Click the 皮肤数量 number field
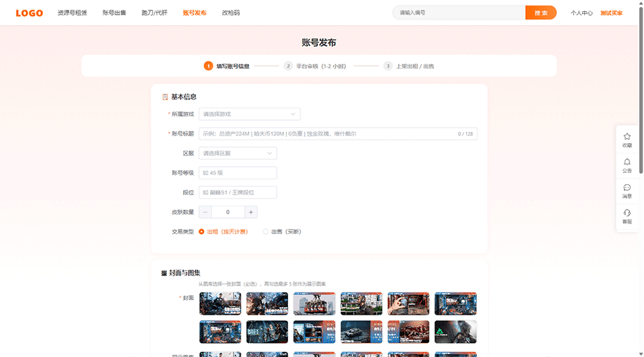This screenshot has height=357, width=644. click(x=228, y=213)
